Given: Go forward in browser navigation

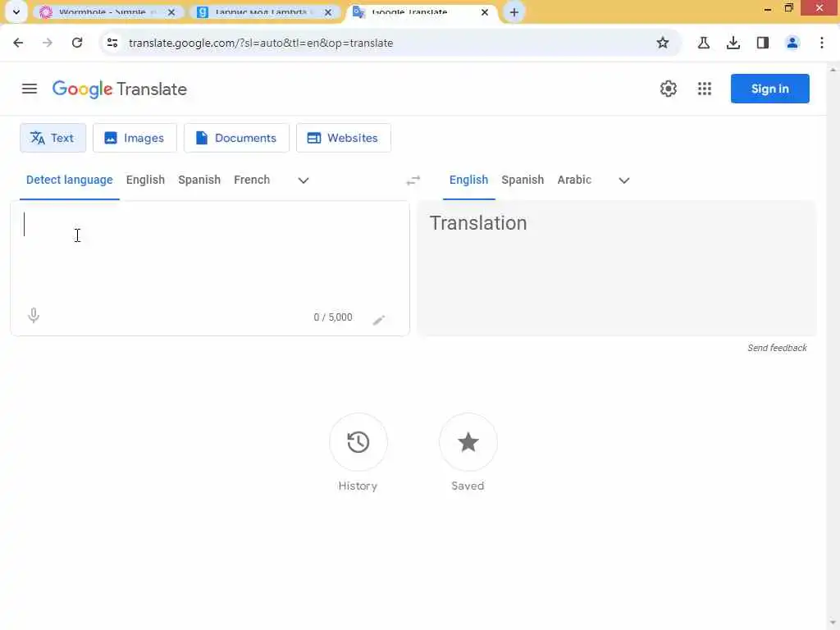Looking at the screenshot, I should (48, 43).
